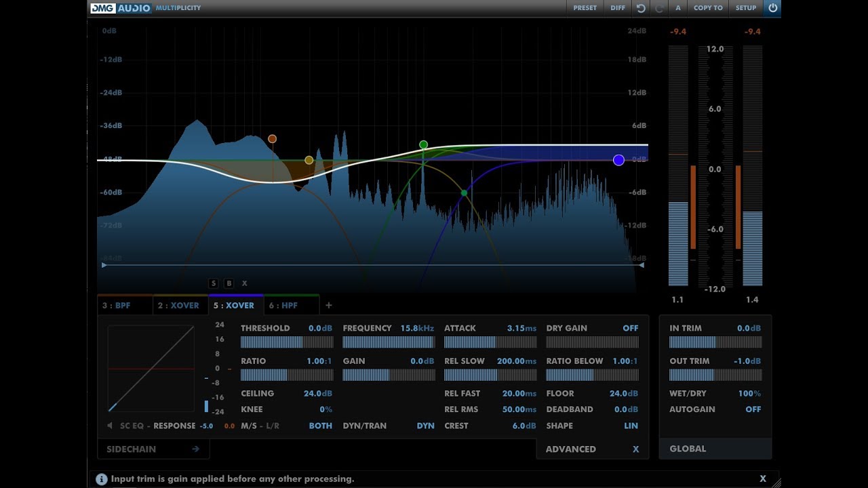Click the yellow band node on graph
This screenshot has width=868, height=488.
pos(309,161)
